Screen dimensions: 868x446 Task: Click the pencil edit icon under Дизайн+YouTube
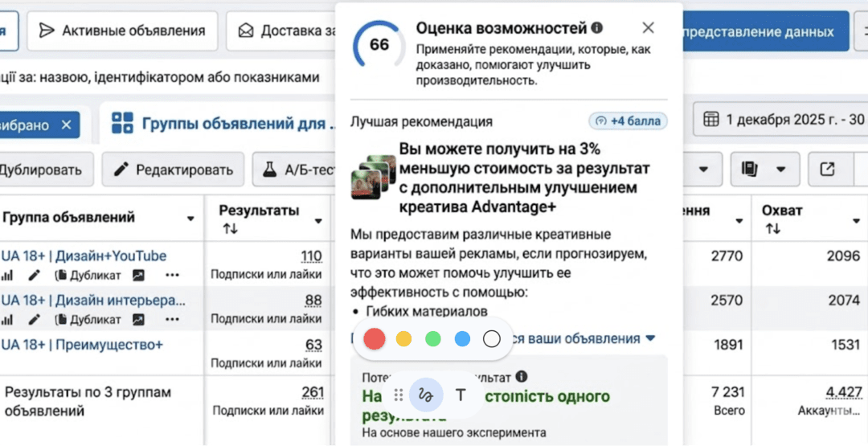click(35, 275)
